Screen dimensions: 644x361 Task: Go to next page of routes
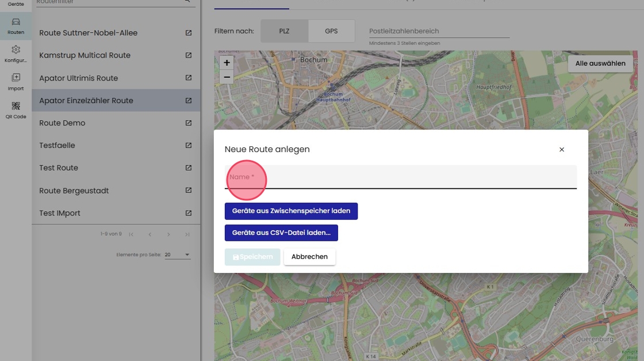point(168,234)
